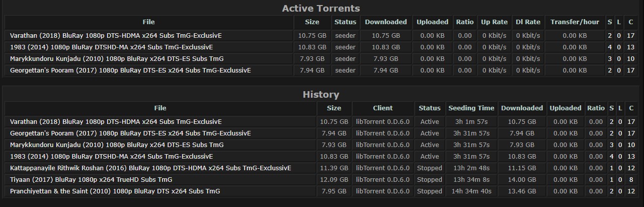
Task: Click the Dl Rate column header
Action: point(528,22)
